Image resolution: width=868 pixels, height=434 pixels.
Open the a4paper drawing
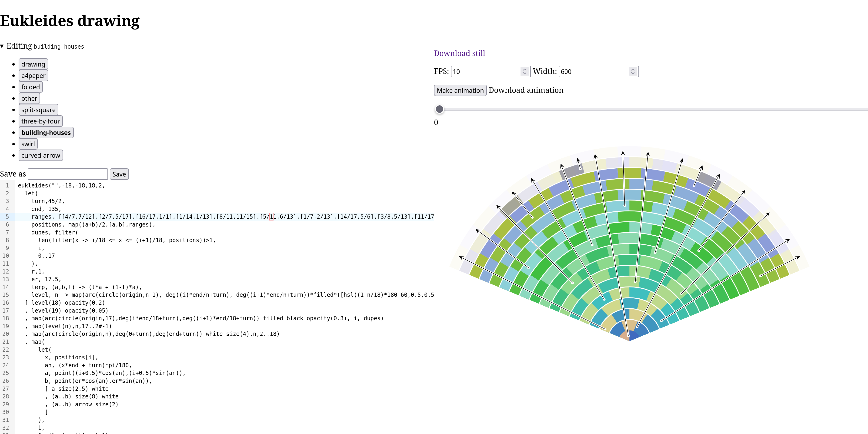(33, 76)
